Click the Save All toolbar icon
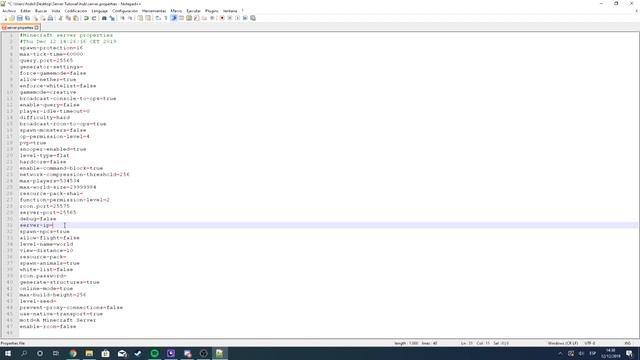This screenshot has width=640, height=360. [27, 18]
